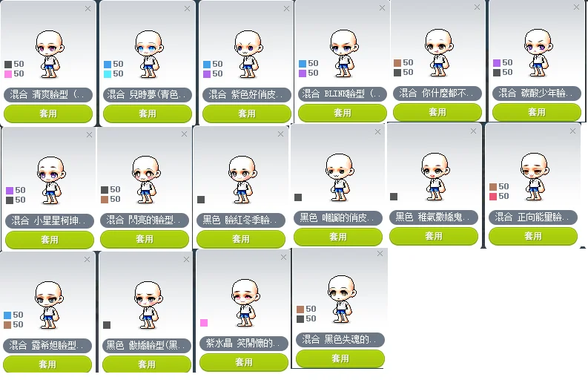Viewport: 588px width, 380px height.
Task: Click the 閃亮的臉型 character preview
Action: [x=146, y=180]
